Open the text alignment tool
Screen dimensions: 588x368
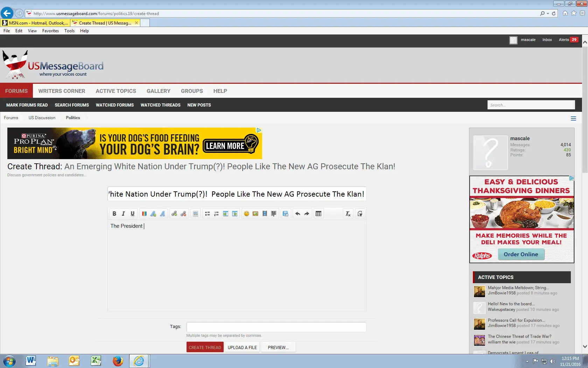(x=196, y=213)
